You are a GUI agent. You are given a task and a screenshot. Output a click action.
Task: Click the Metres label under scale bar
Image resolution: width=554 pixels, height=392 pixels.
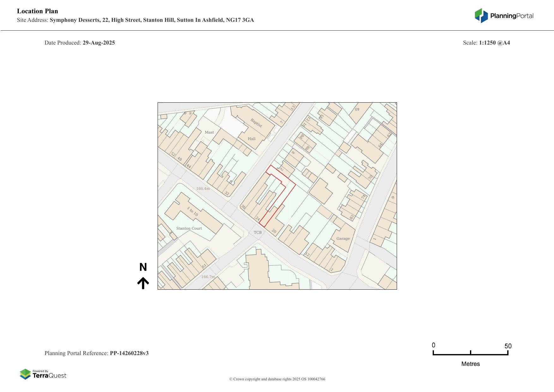(470, 364)
